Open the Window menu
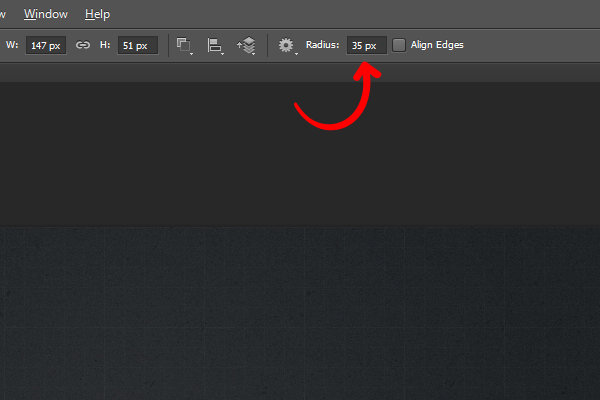This screenshot has height=400, width=600. point(46,14)
